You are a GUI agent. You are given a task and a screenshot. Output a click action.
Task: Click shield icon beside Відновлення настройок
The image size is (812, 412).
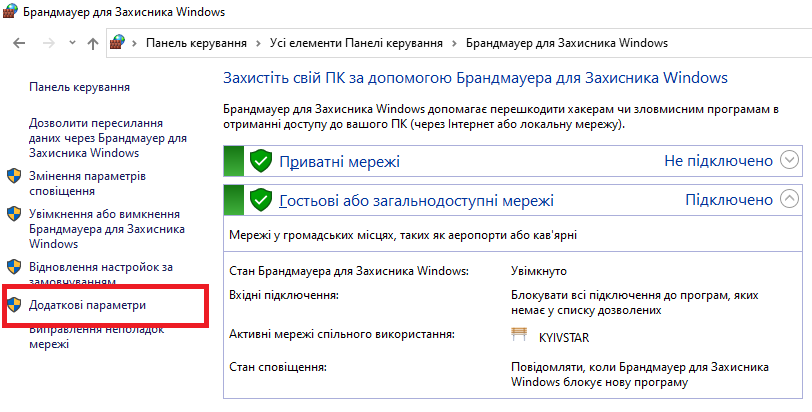click(14, 267)
